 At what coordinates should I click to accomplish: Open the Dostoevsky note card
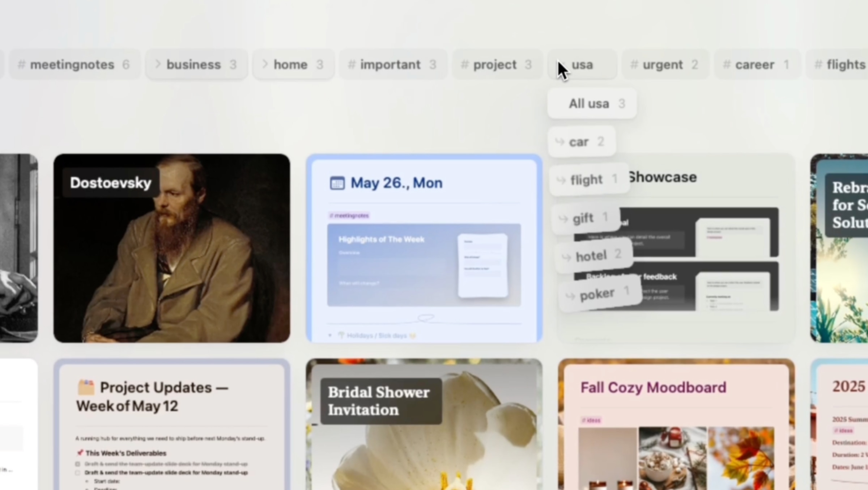(172, 248)
